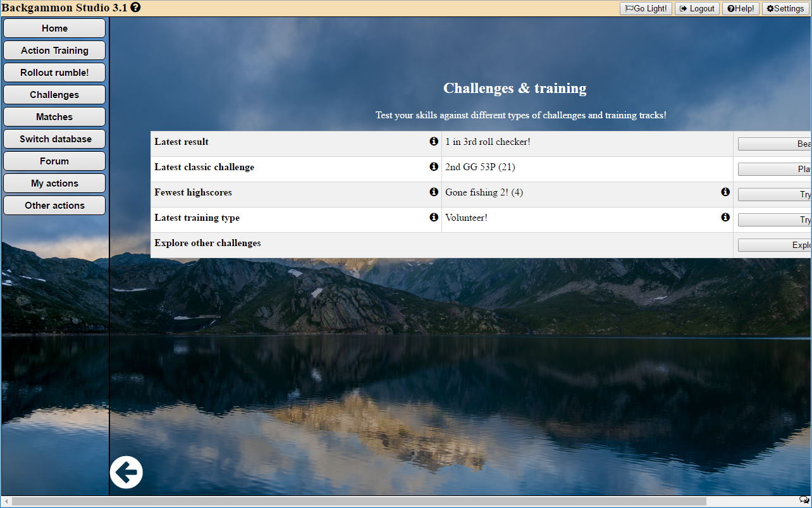Image resolution: width=812 pixels, height=508 pixels.
Task: Expand the Other actions sidebar menu
Action: 54,206
